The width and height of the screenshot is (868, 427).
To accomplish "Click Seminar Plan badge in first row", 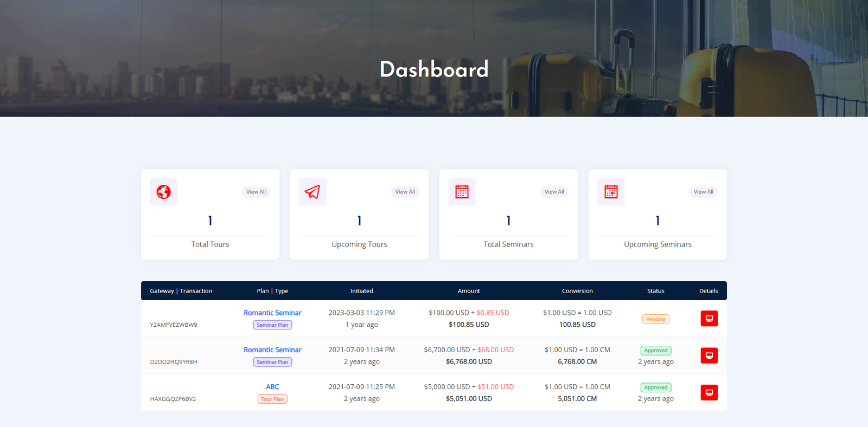I will click(272, 325).
